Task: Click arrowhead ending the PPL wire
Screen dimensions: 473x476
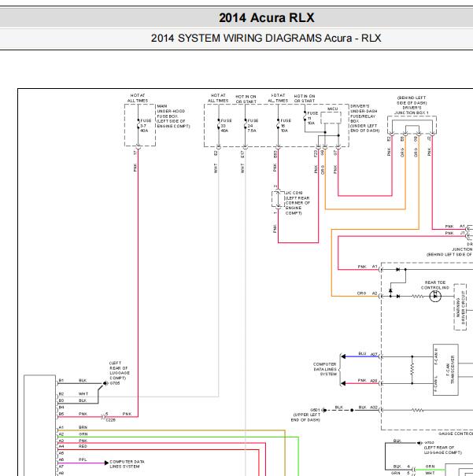Action: [x=106, y=463]
